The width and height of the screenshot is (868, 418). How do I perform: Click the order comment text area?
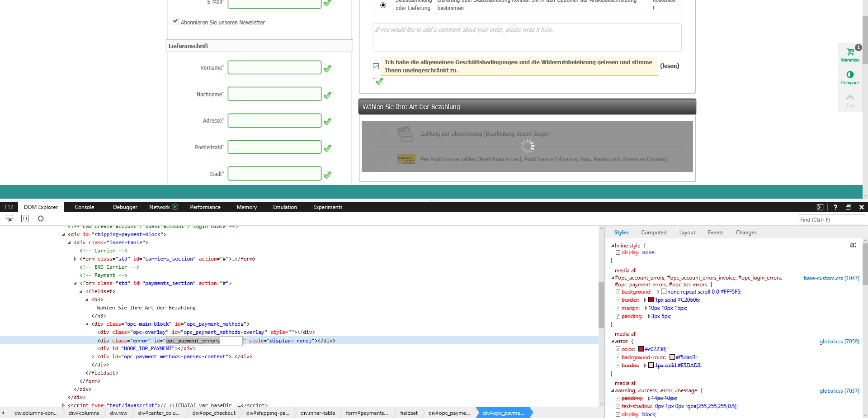527,37
